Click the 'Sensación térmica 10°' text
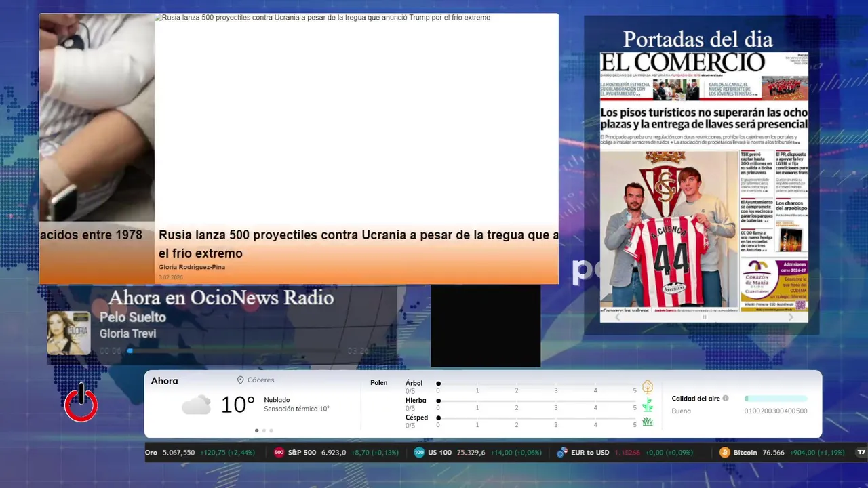 click(296, 409)
